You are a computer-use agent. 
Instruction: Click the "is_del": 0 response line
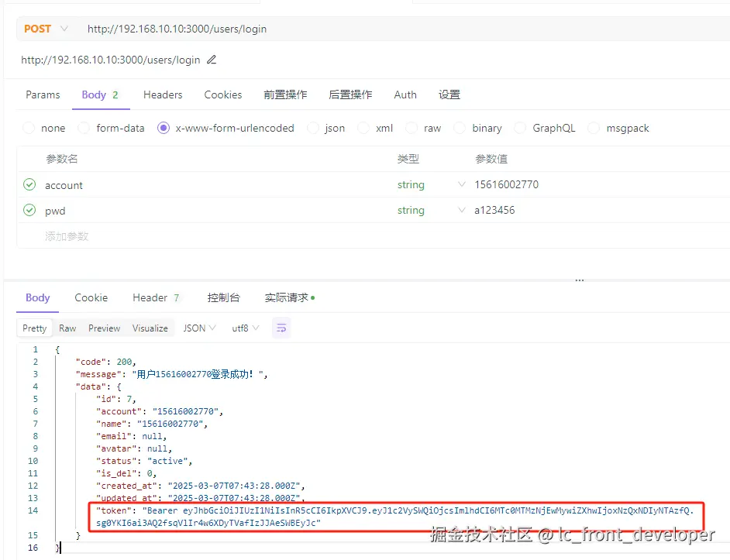126,473
